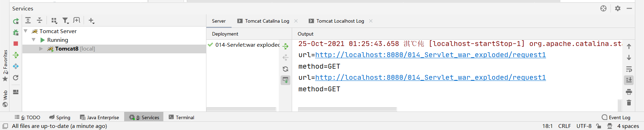644x130 pixels.
Task: Toggle soft-wrap in output console
Action: [x=629, y=69]
